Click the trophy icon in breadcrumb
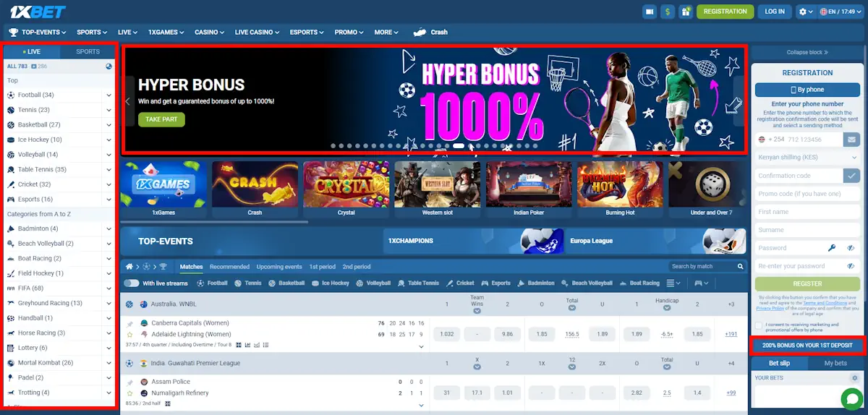868x415 pixels. click(x=163, y=267)
